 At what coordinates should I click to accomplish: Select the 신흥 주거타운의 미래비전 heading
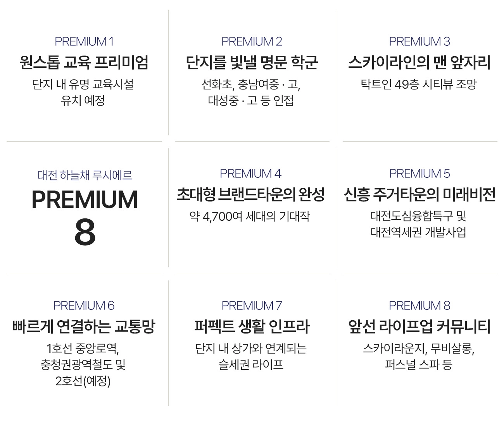pyautogui.click(x=420, y=194)
